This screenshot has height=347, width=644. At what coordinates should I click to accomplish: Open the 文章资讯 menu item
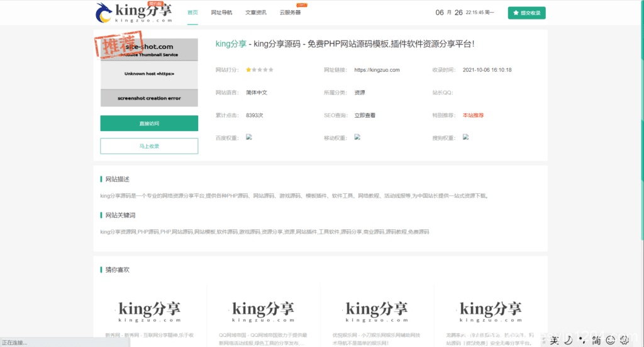click(x=255, y=13)
